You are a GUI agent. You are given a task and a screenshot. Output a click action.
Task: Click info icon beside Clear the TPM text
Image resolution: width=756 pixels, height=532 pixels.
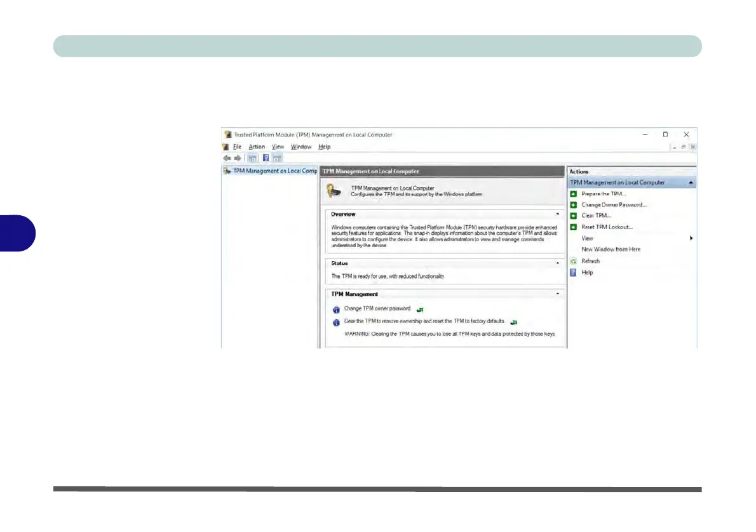tap(337, 323)
